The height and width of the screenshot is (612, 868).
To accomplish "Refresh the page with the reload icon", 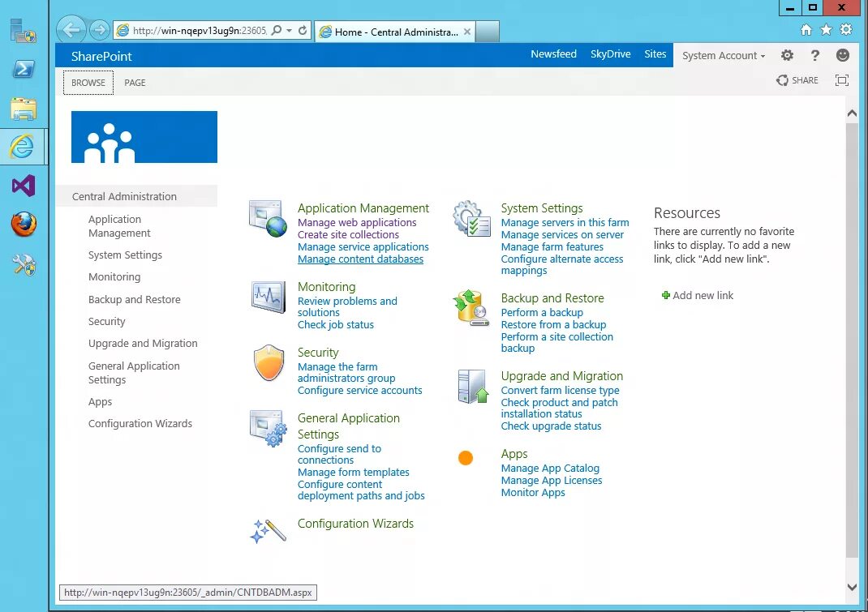I will click(303, 31).
